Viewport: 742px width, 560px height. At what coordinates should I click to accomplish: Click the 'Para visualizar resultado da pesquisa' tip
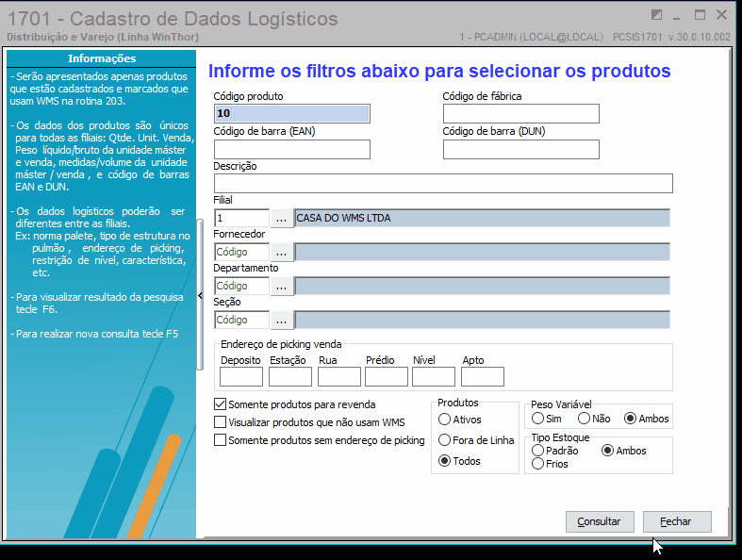(x=97, y=303)
